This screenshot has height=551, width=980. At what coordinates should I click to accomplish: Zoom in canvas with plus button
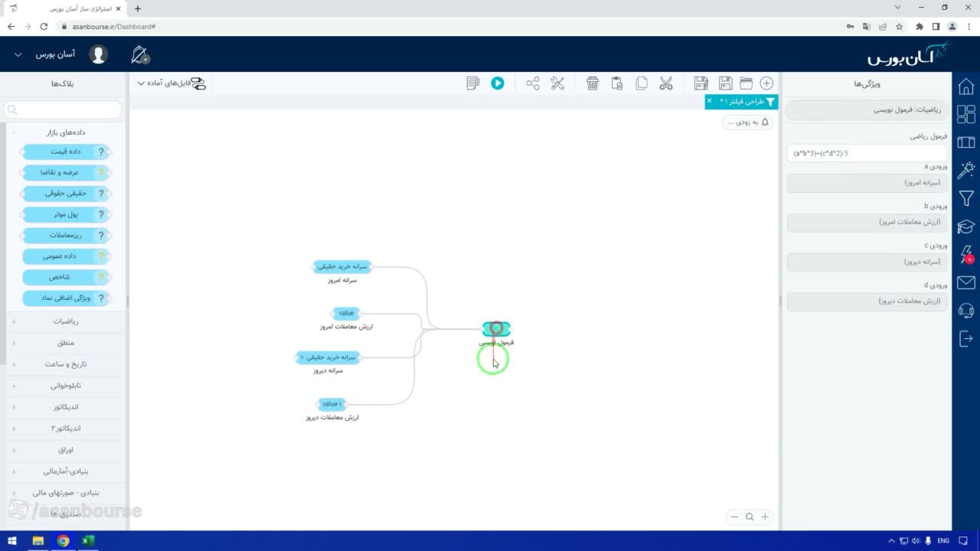(764, 517)
